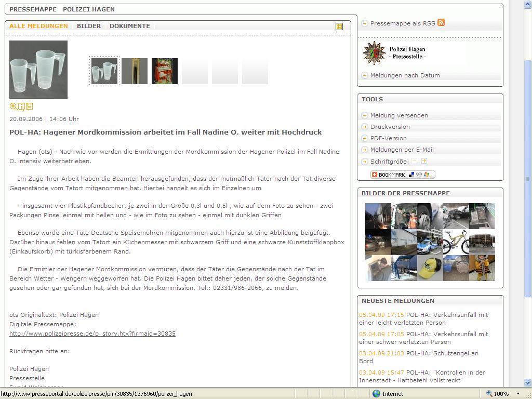Screen dimensions: 532x399
Task: Click the Meldung versenden link
Action: pyautogui.click(x=399, y=115)
